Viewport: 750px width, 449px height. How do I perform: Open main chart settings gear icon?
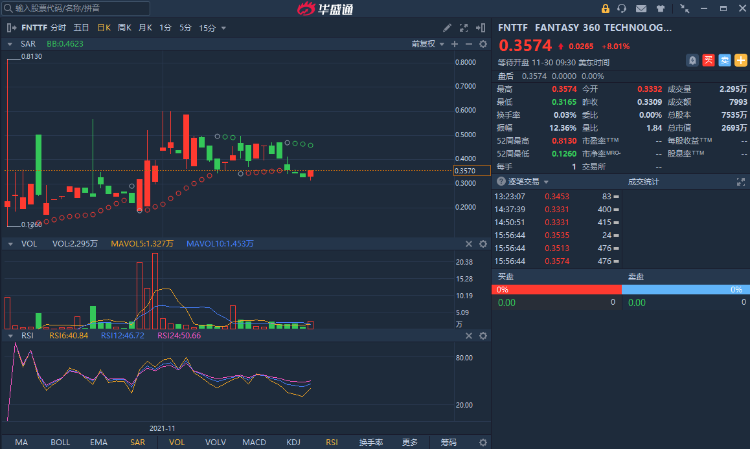pos(483,44)
